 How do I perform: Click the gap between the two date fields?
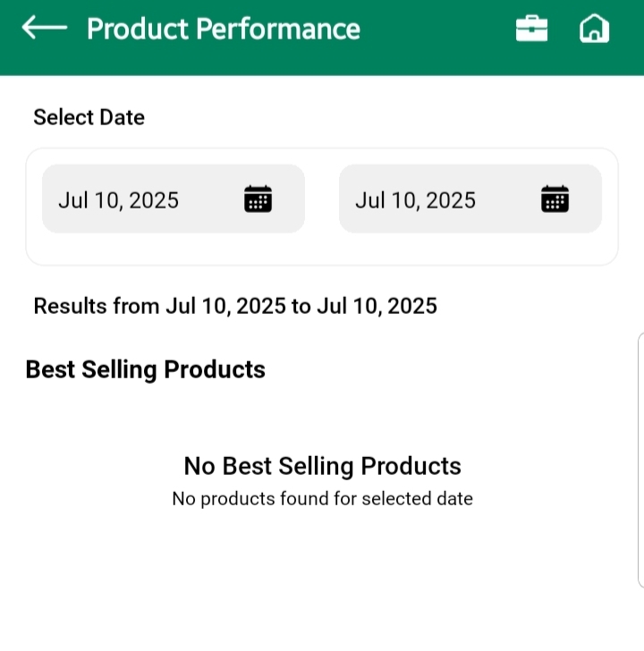[x=322, y=199]
